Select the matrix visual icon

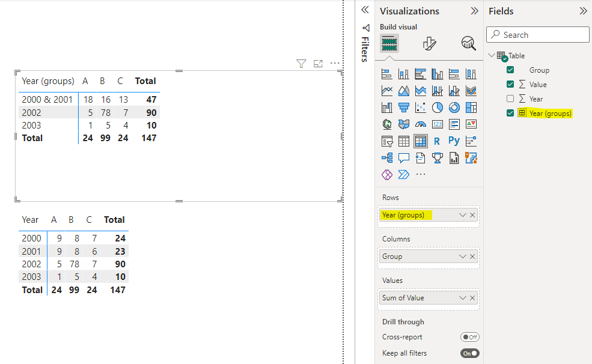(420, 141)
